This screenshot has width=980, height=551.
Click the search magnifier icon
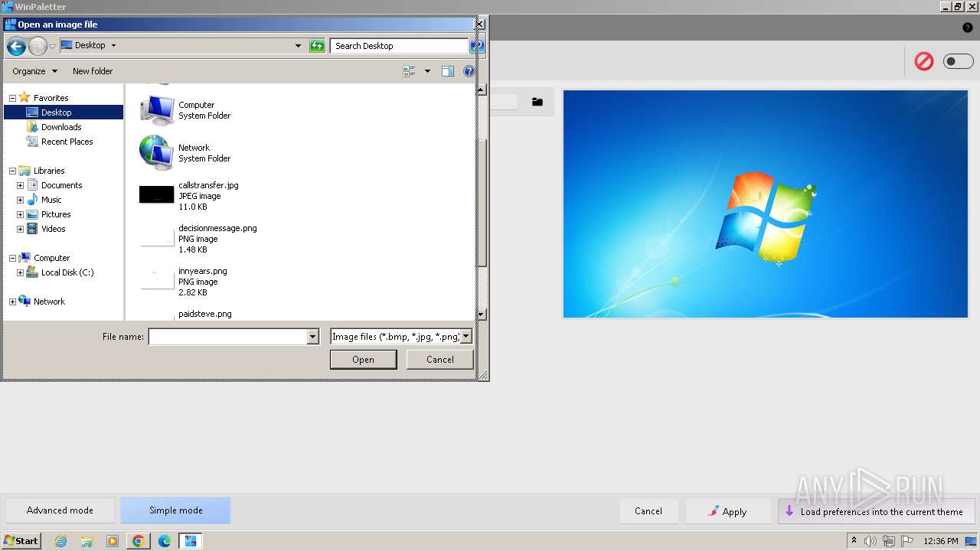pos(476,46)
